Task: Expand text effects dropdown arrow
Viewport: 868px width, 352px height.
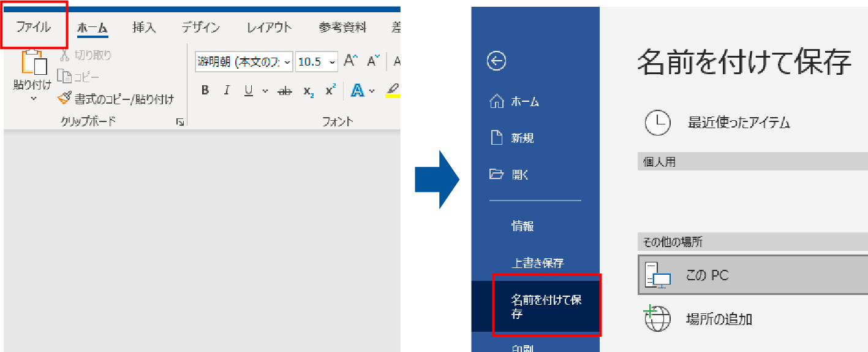Action: click(372, 91)
